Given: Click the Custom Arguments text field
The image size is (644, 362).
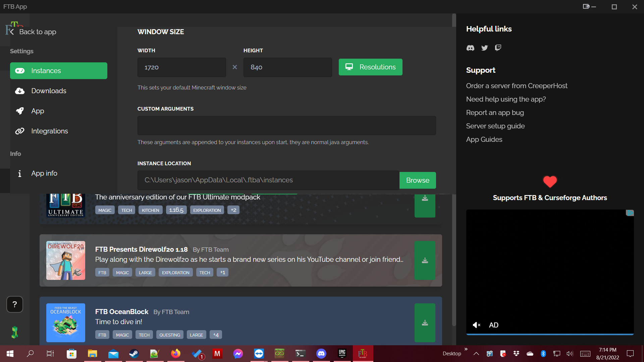Looking at the screenshot, I should coord(286,126).
